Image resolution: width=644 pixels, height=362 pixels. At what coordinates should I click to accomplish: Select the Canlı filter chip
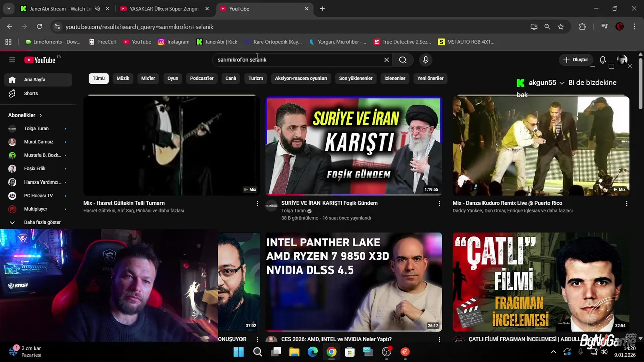coord(231,78)
